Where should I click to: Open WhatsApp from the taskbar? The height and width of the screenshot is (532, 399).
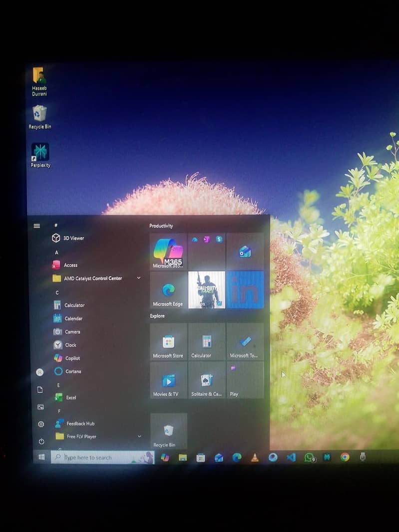[x=309, y=457]
